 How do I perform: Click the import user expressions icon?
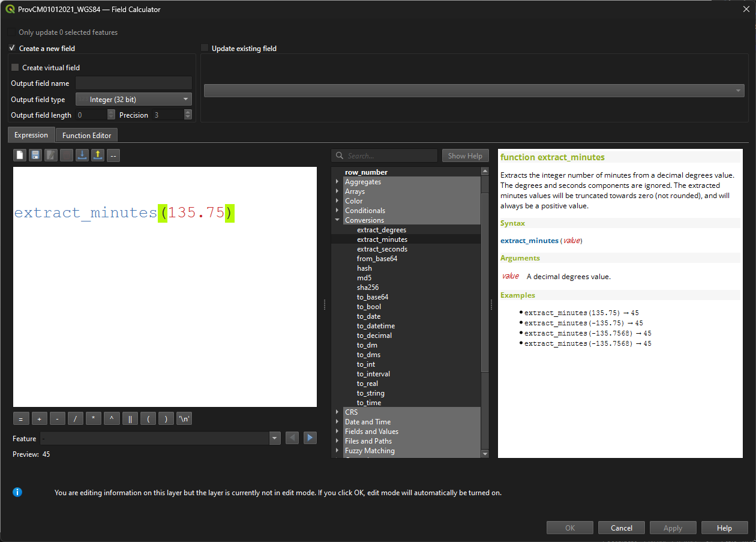point(82,155)
